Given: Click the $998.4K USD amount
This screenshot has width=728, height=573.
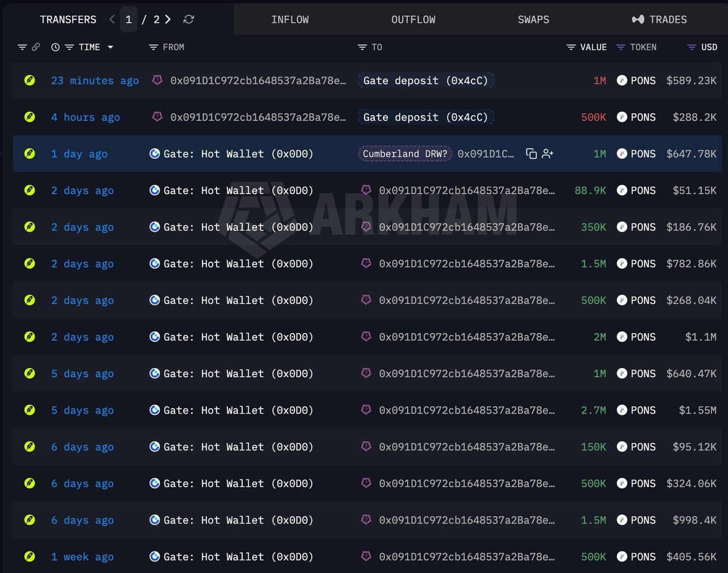Looking at the screenshot, I should coord(694,520).
